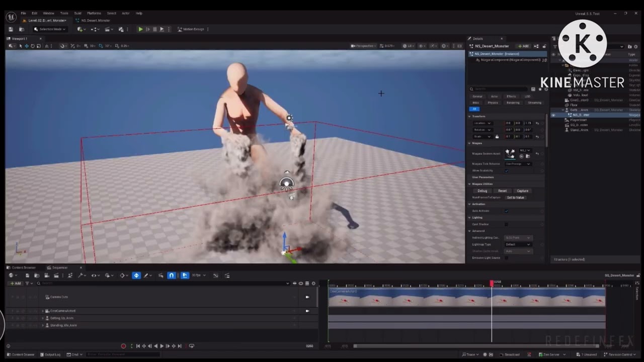This screenshot has width=644, height=362.
Task: Click the Sequencer camera create icon
Action: pos(46,276)
